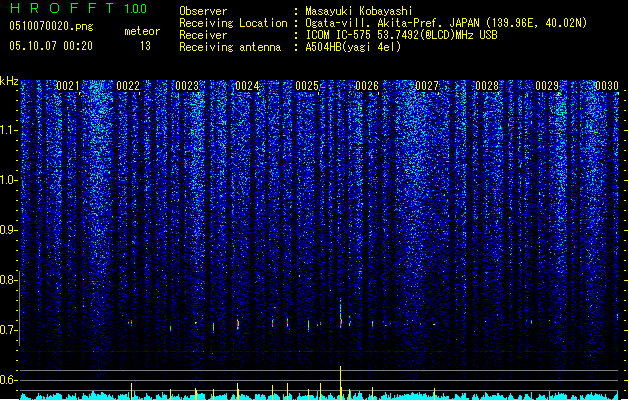Click observer name Masayuki Kobayashi

359,11
